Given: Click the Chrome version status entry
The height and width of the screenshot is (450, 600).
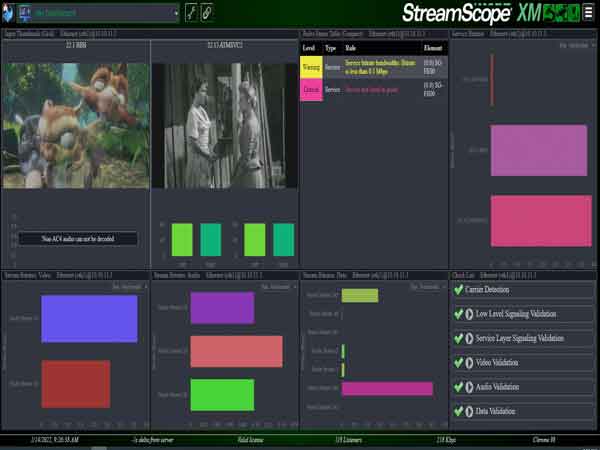Looking at the screenshot, I should [x=544, y=440].
